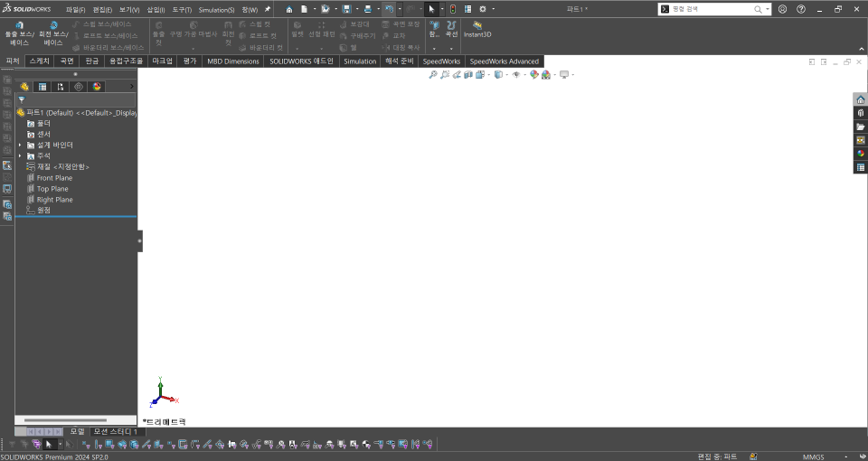
Task: Open the Custom Properties icon in the right pane
Action: coord(860,167)
